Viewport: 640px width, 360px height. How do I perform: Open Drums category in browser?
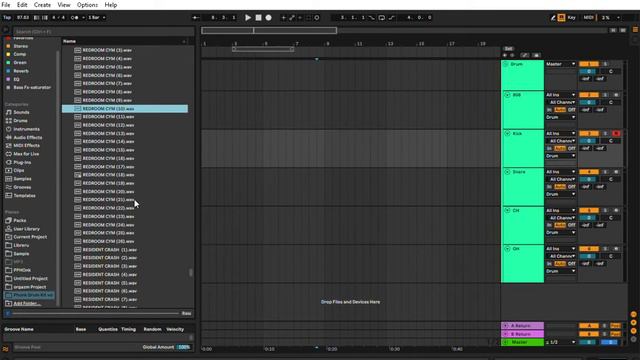point(20,121)
